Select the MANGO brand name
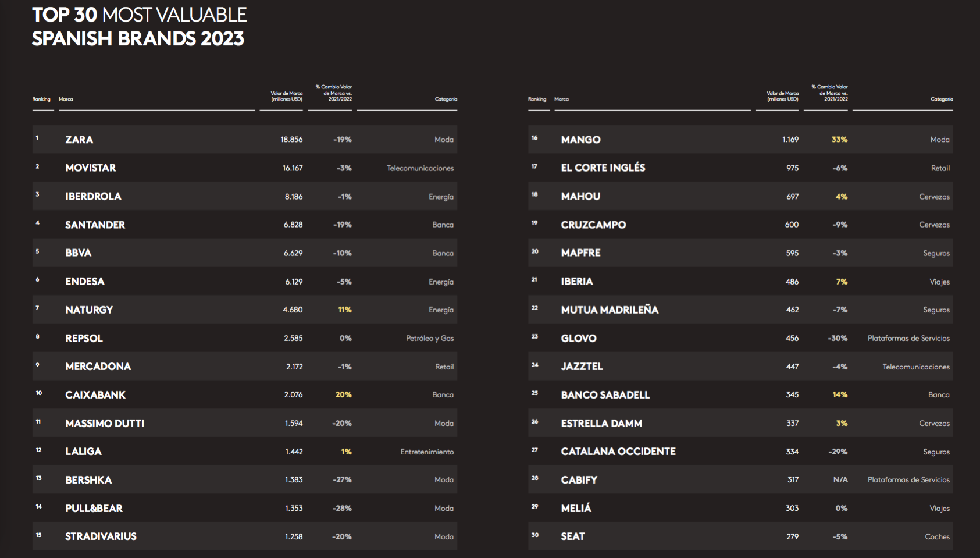 581,140
